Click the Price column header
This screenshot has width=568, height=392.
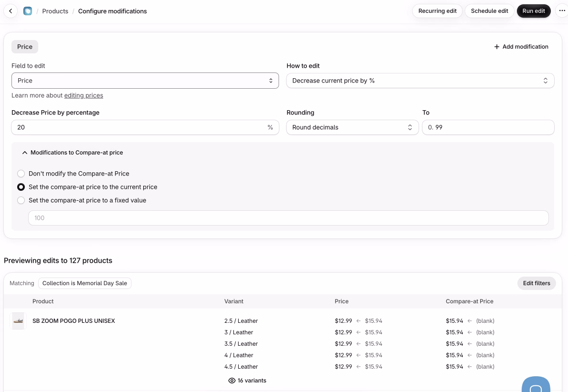pyautogui.click(x=342, y=301)
